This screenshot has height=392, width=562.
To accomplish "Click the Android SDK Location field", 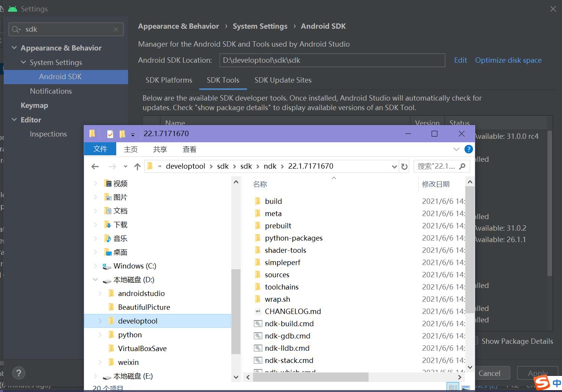I will [332, 60].
